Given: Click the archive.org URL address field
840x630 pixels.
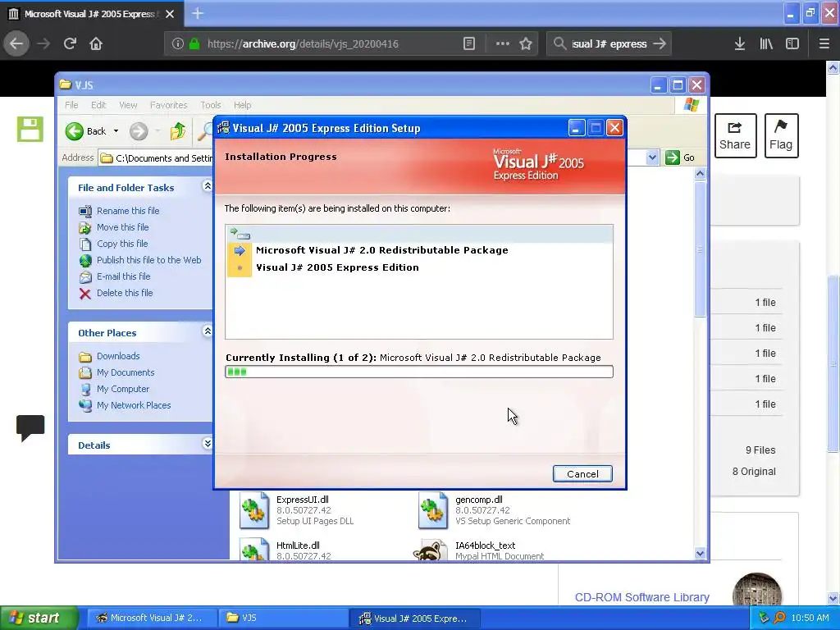Looking at the screenshot, I should 303,44.
